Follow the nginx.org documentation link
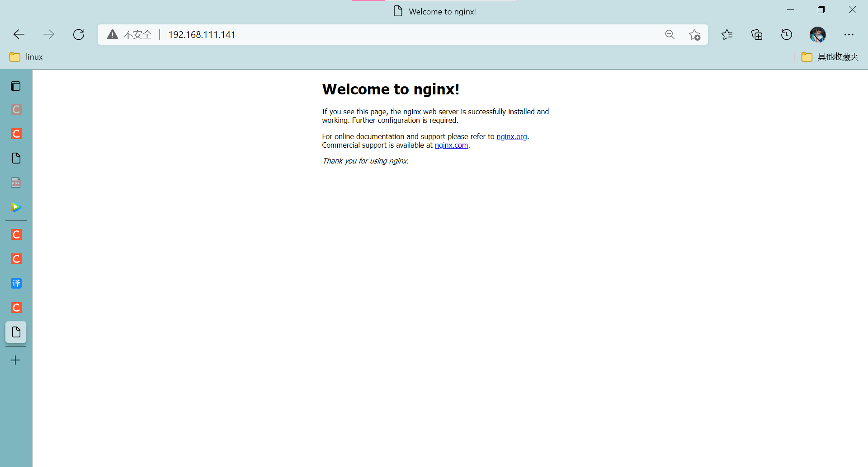868x467 pixels. point(512,136)
